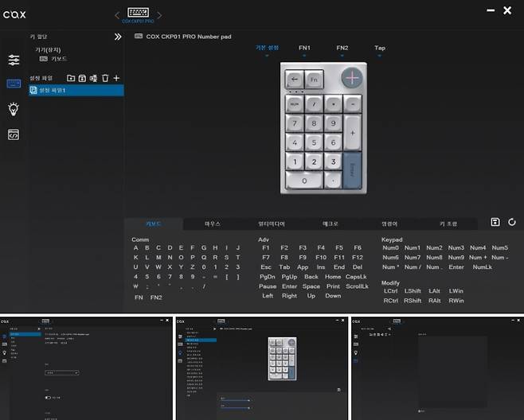Add a new profile with plus icon
Viewport: 524px width, 420px height.
pos(116,78)
